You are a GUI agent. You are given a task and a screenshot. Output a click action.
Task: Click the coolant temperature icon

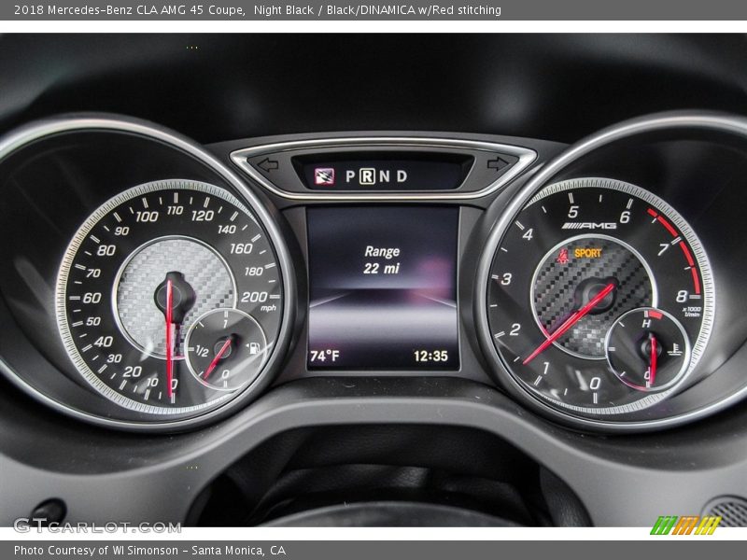pyautogui.click(x=674, y=349)
